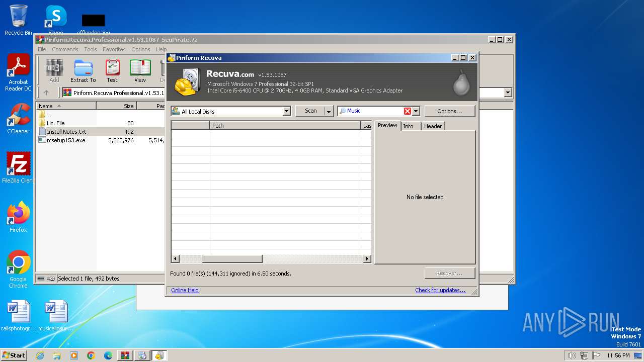
Task: Open the Scan button dropdown arrow
Action: point(329,111)
